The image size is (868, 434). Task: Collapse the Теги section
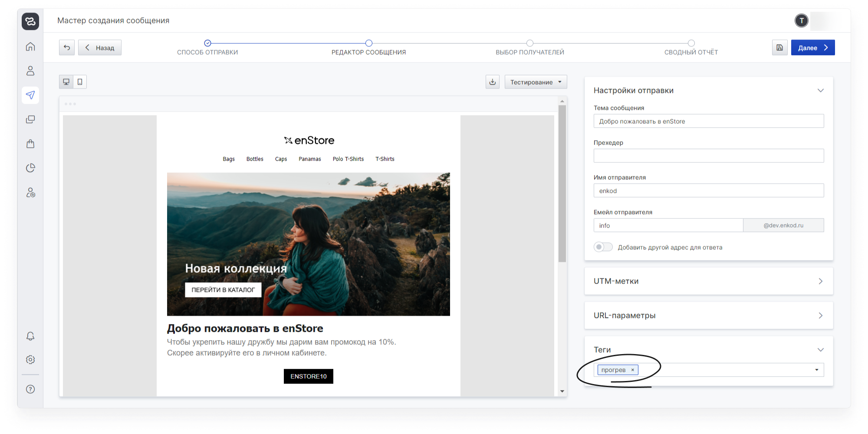pyautogui.click(x=821, y=350)
